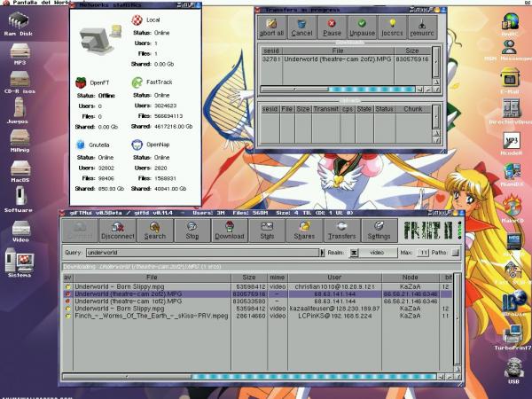This screenshot has height=399, width=532.
Task: Click the Chunk column header in uploads
Action: pos(413,109)
